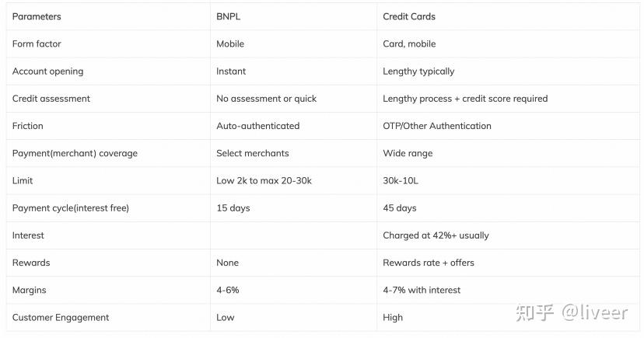
Task: Select the "4-7% with interest" cell
Action: 422,290
